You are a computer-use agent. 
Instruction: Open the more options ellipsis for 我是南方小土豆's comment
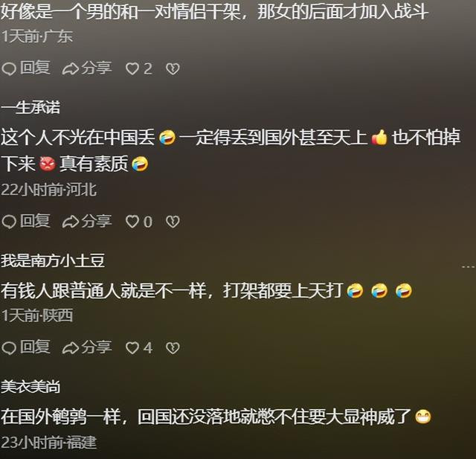point(468,267)
